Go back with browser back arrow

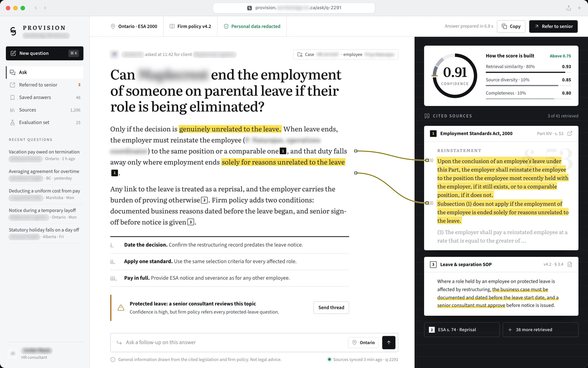[x=36, y=8]
